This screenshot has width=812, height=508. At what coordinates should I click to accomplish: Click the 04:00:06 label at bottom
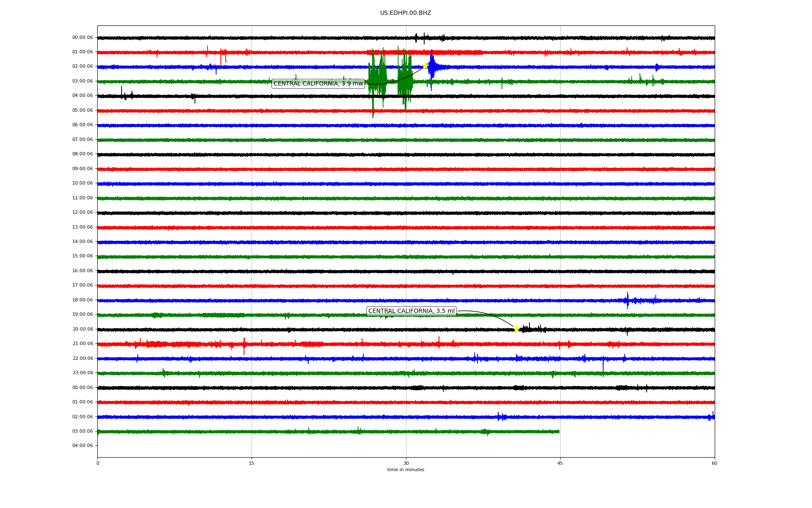[82, 445]
